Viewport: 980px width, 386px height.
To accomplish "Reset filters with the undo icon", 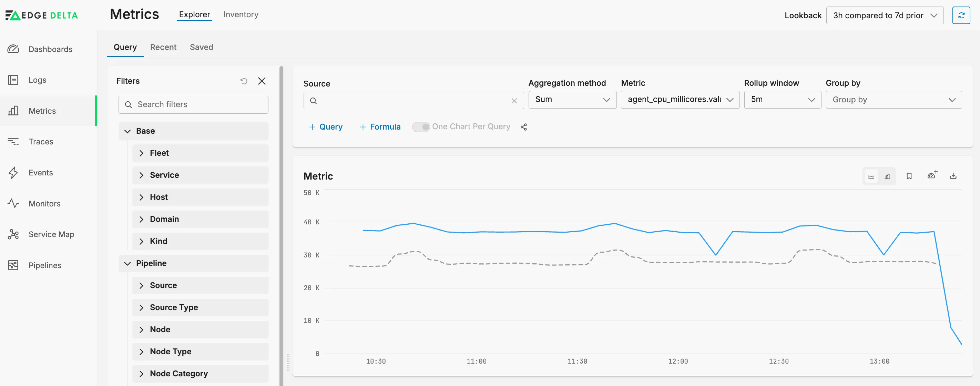I will pyautogui.click(x=244, y=81).
